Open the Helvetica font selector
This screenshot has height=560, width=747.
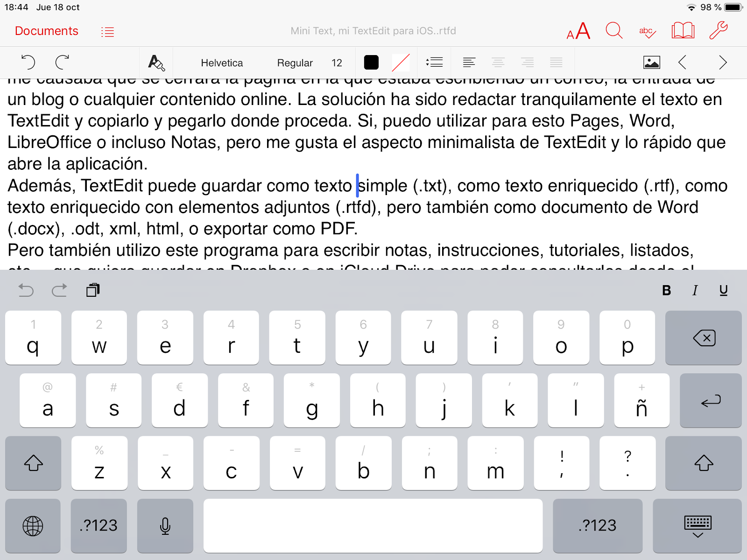222,63
